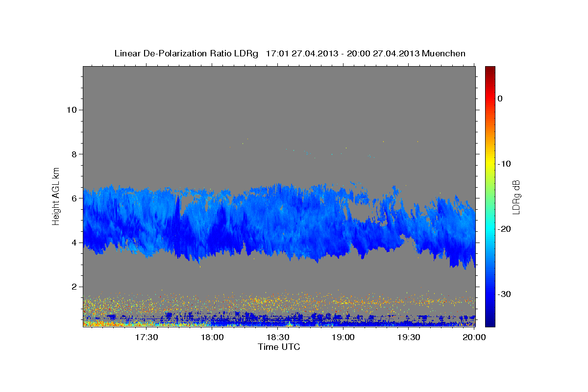Click the '18:00' time axis label

click(212, 338)
